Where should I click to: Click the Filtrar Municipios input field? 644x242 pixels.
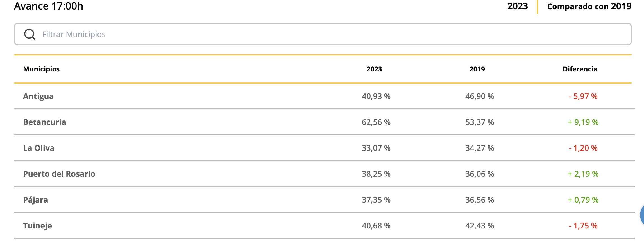coord(323,34)
